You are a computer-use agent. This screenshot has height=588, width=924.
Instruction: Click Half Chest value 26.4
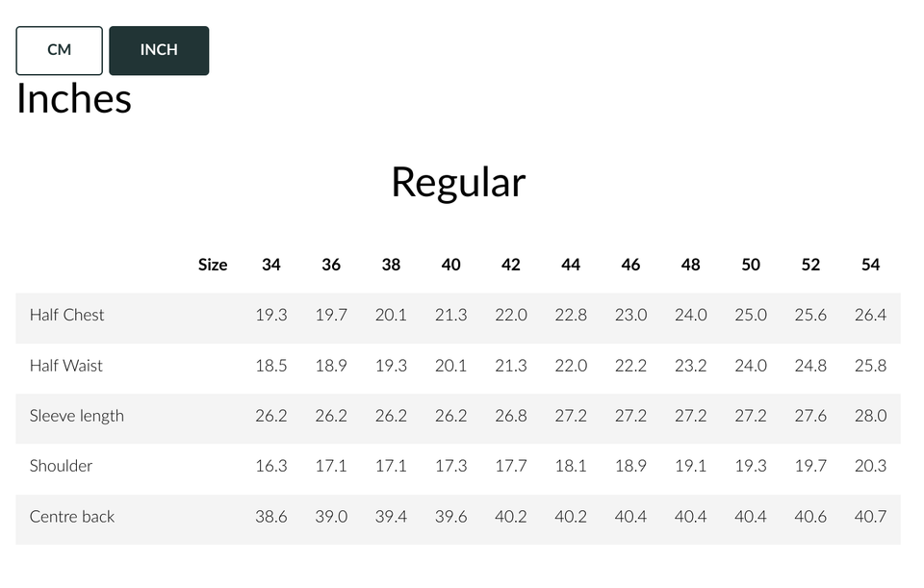click(870, 315)
